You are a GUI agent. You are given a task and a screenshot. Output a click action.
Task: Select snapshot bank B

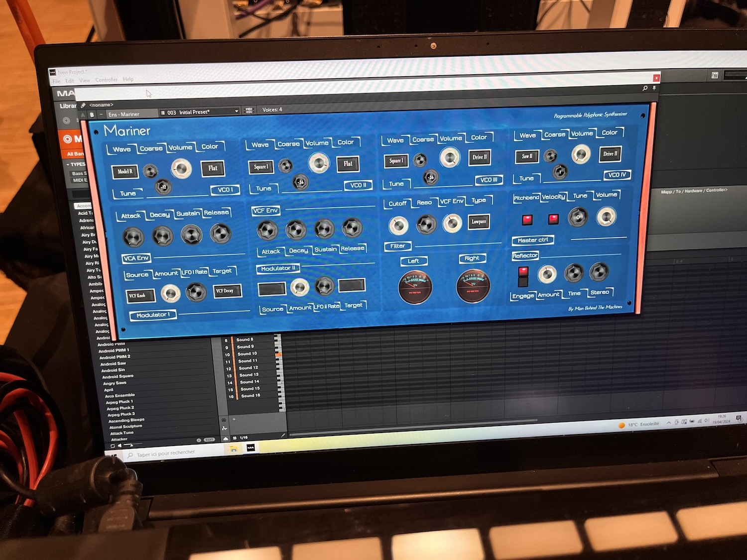[x=92, y=115]
